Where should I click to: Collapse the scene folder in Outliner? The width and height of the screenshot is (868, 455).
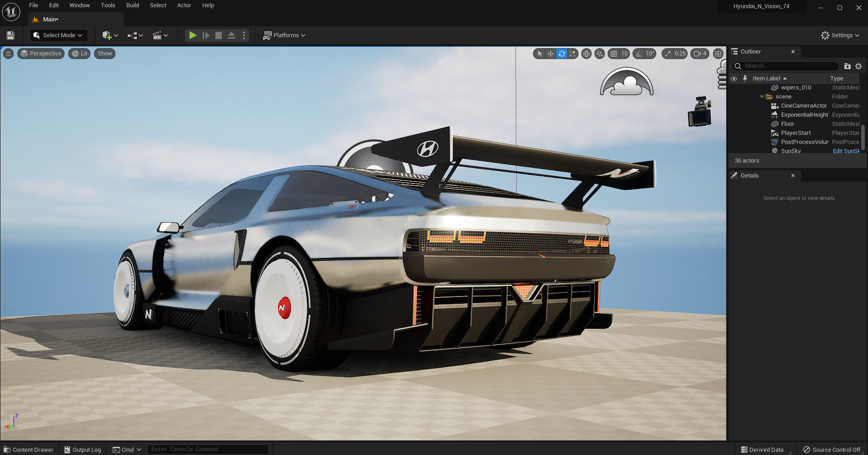pos(762,97)
